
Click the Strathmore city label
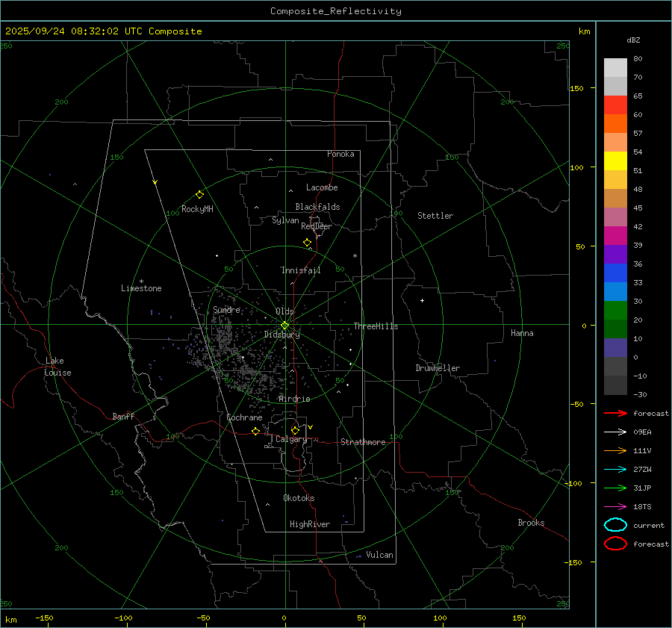pos(363,442)
